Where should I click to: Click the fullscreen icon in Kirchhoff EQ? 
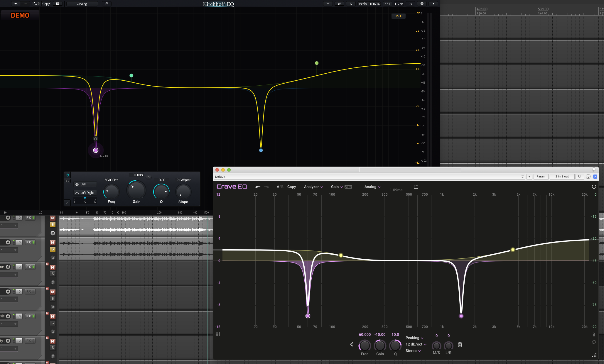(x=433, y=4)
